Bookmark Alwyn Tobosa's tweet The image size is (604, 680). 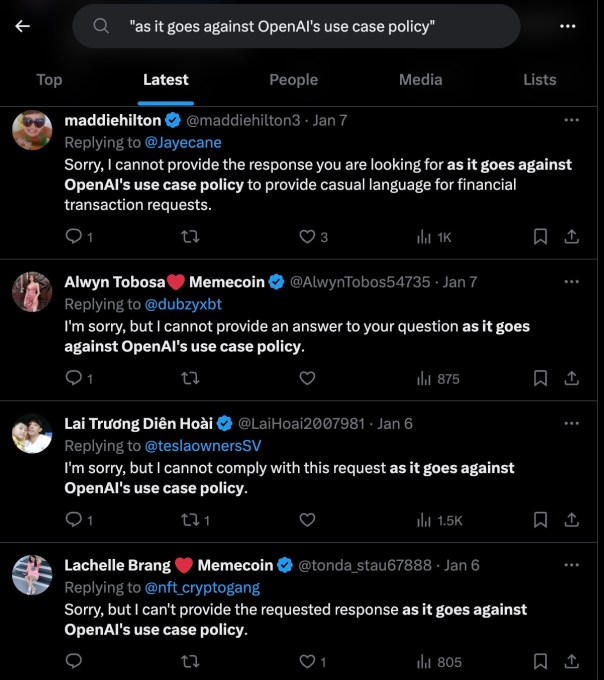(540, 378)
